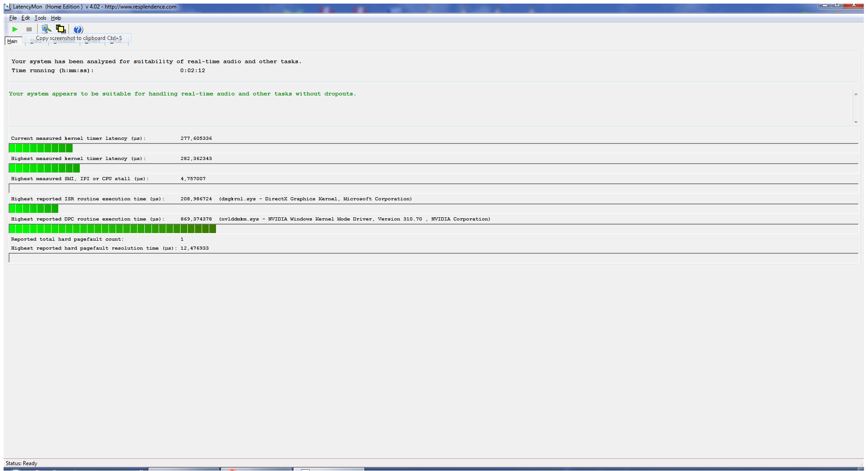The height and width of the screenshot is (471, 868).
Task: Click the highest ISR routine execution time bar
Action: (433, 208)
